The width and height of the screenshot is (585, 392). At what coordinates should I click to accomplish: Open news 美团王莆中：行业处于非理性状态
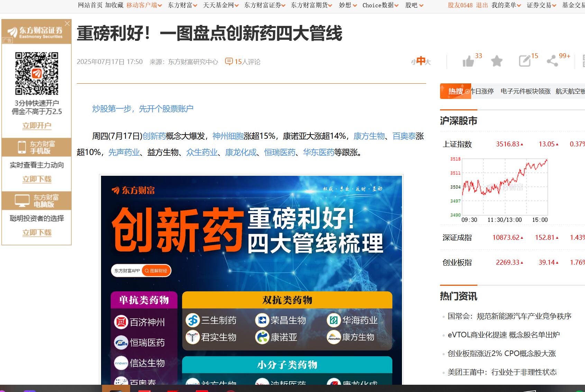[x=502, y=372]
